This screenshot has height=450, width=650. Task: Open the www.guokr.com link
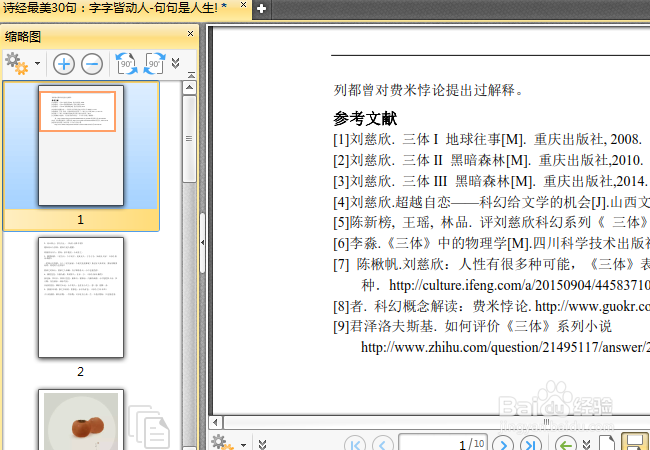coord(592,306)
